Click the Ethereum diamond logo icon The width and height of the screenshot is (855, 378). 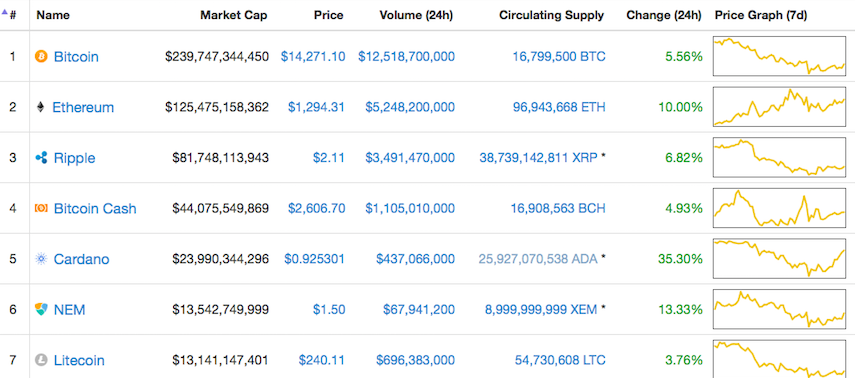tap(40, 107)
